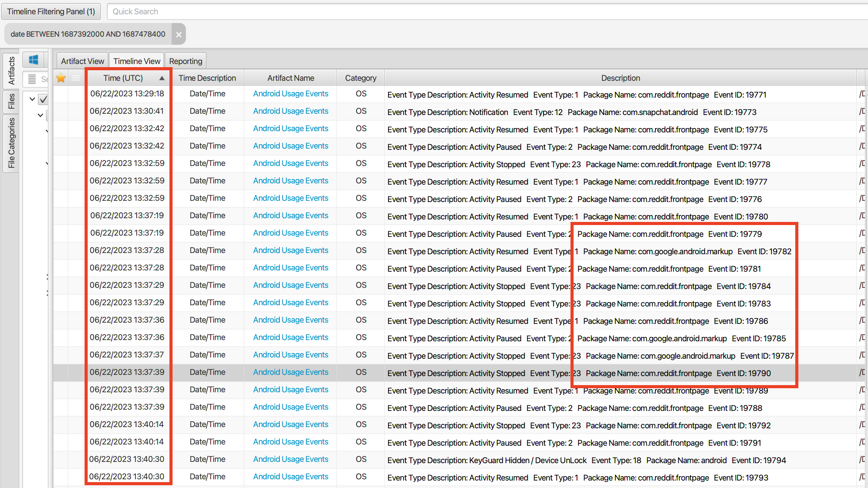Select the description with Event ID 19771
Screen dimensions: 868x488
(x=577, y=94)
